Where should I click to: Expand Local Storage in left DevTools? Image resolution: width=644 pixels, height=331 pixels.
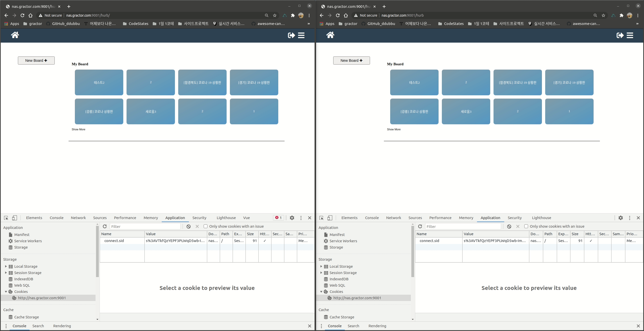click(6, 266)
